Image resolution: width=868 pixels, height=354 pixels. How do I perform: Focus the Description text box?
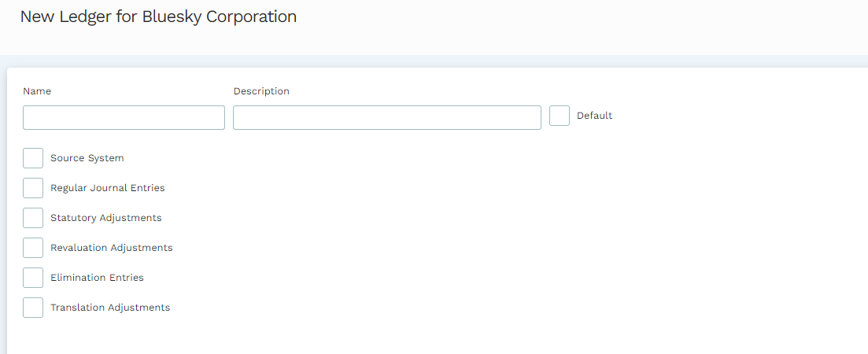tap(386, 117)
